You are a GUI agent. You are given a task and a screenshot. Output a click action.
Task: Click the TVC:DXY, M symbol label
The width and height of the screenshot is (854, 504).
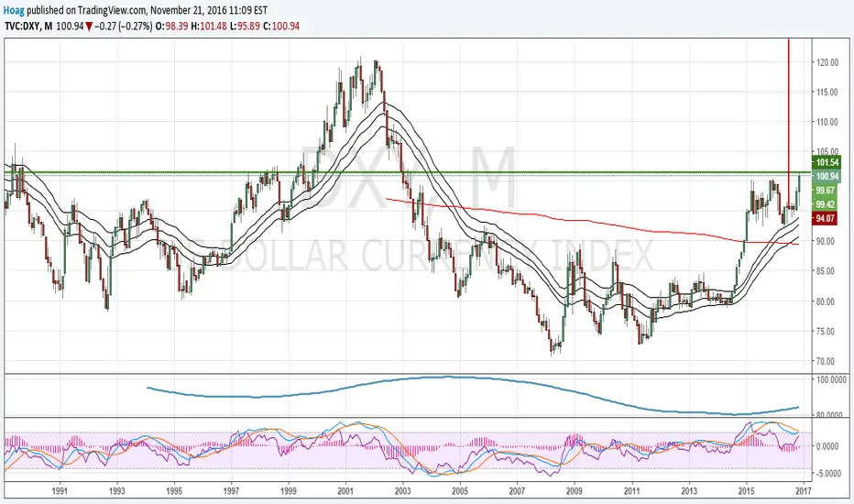coord(28,26)
